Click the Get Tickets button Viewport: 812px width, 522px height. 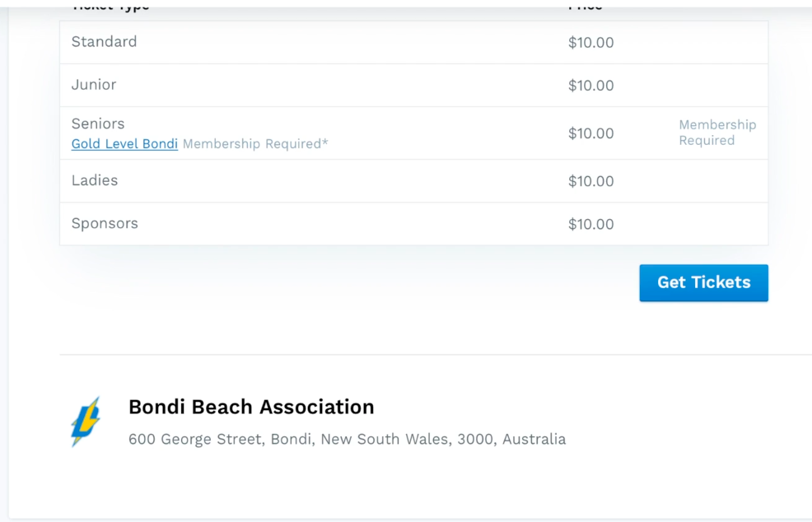[704, 282]
